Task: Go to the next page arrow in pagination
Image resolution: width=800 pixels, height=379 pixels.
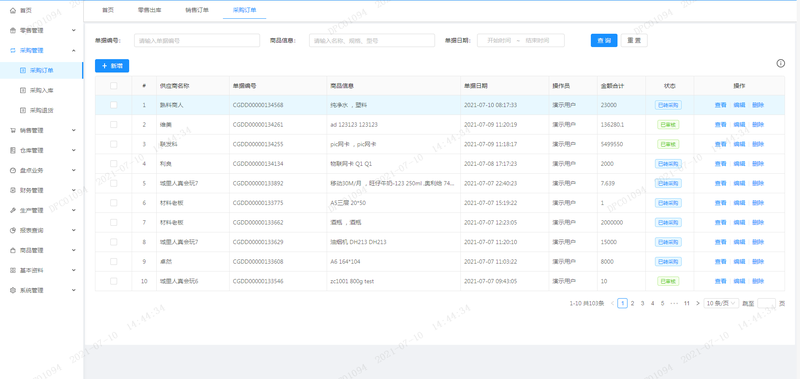Action: point(697,303)
